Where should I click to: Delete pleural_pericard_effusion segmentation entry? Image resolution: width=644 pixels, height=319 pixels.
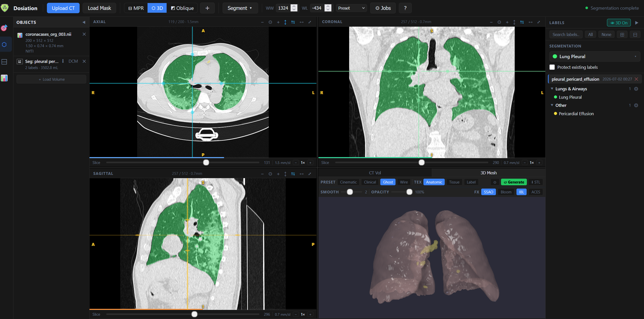pos(636,79)
